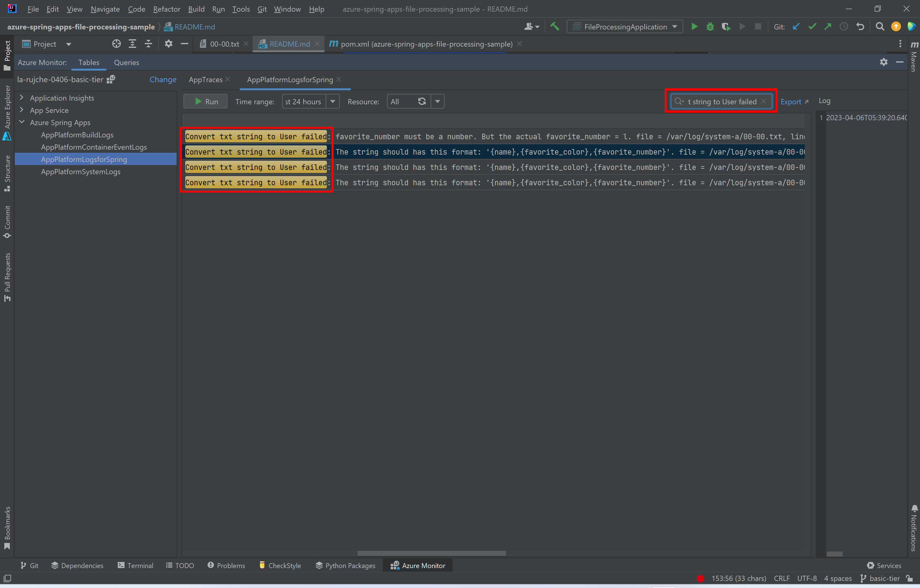Click the Git push arrow icon
The width and height of the screenshot is (920, 588).
coord(828,27)
